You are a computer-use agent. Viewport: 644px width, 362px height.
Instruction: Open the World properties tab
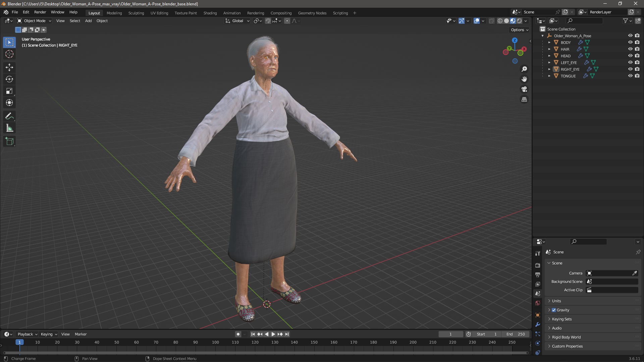[538, 303]
